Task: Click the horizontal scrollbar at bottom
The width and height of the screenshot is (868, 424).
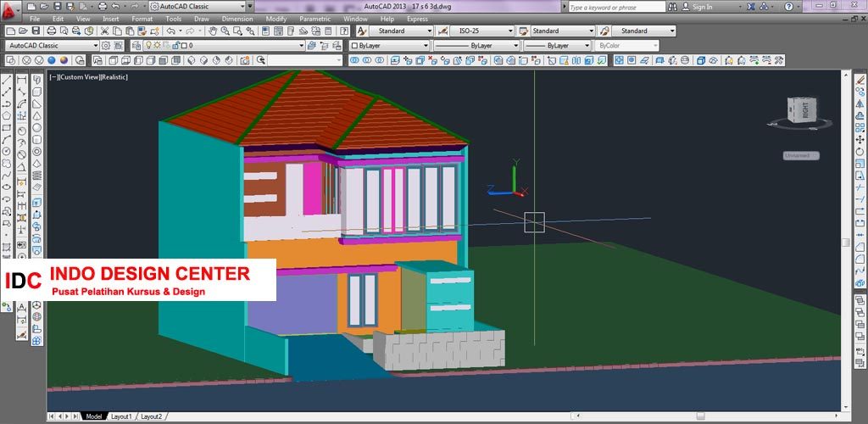Action: (x=709, y=416)
